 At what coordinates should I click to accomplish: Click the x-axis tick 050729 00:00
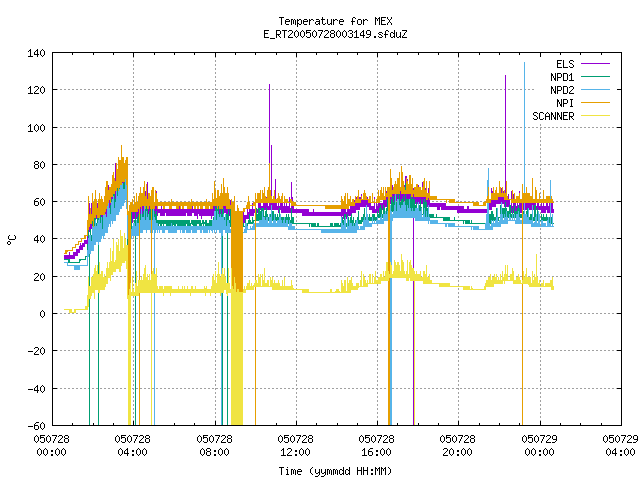tap(539, 445)
